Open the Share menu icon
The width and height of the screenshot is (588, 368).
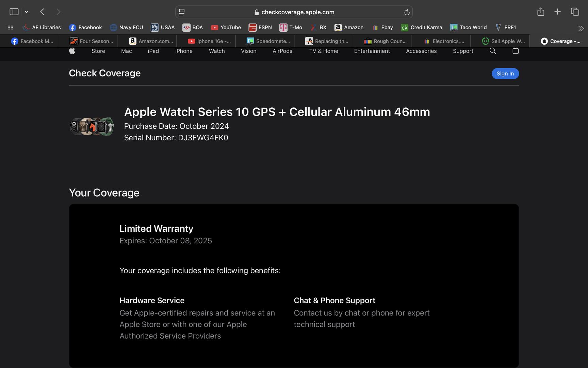[541, 12]
